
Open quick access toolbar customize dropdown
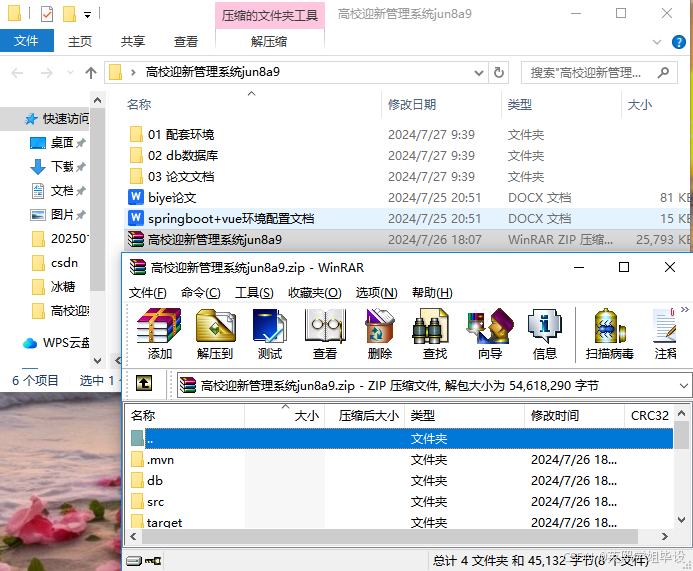click(x=88, y=15)
